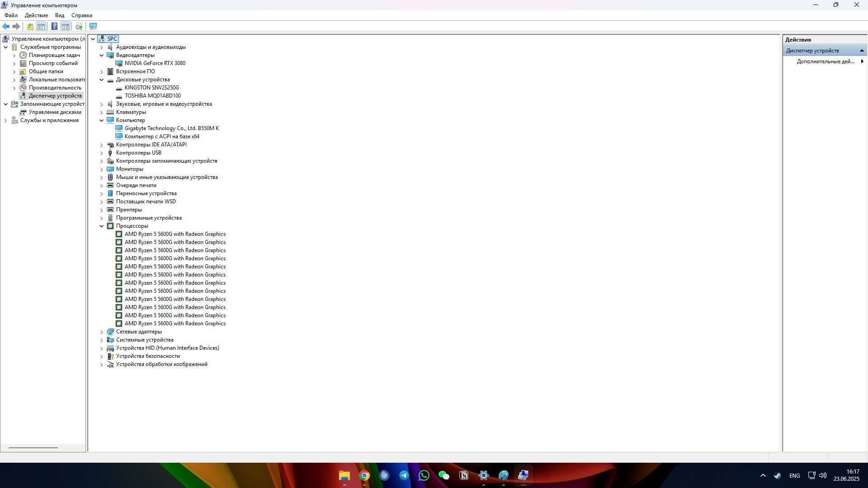Click the Scan for hardware changes monitor icon
The image size is (868, 488).
coord(93,26)
